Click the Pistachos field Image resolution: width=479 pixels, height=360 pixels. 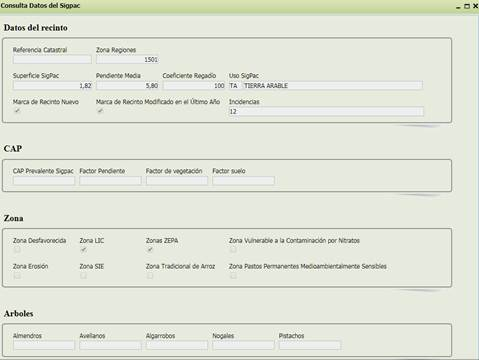click(x=310, y=345)
